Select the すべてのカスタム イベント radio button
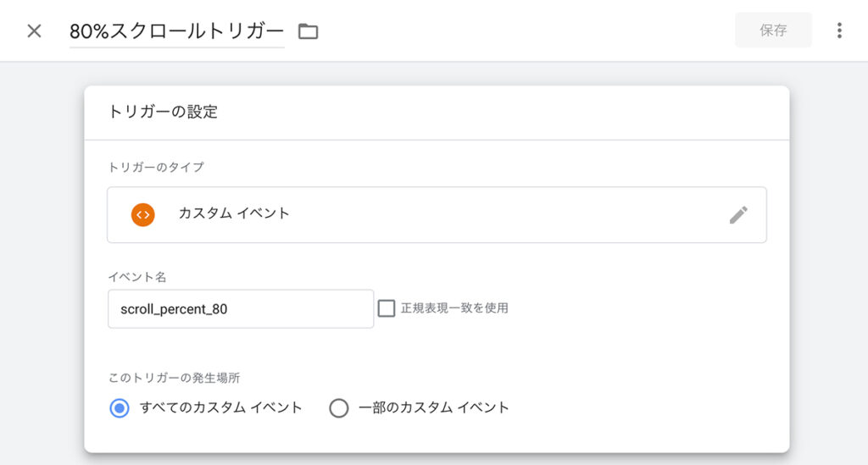Viewport: 868px width, 465px height. tap(120, 408)
